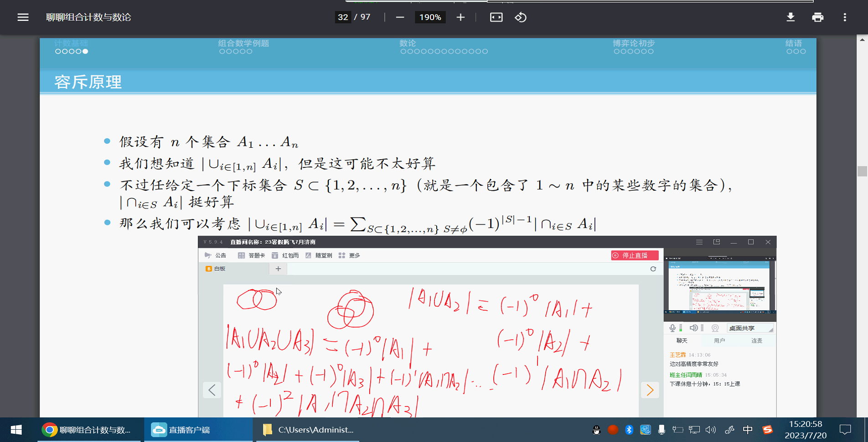Toggle the microphone in the live client
Screen dimensions: 868x442
672,328
